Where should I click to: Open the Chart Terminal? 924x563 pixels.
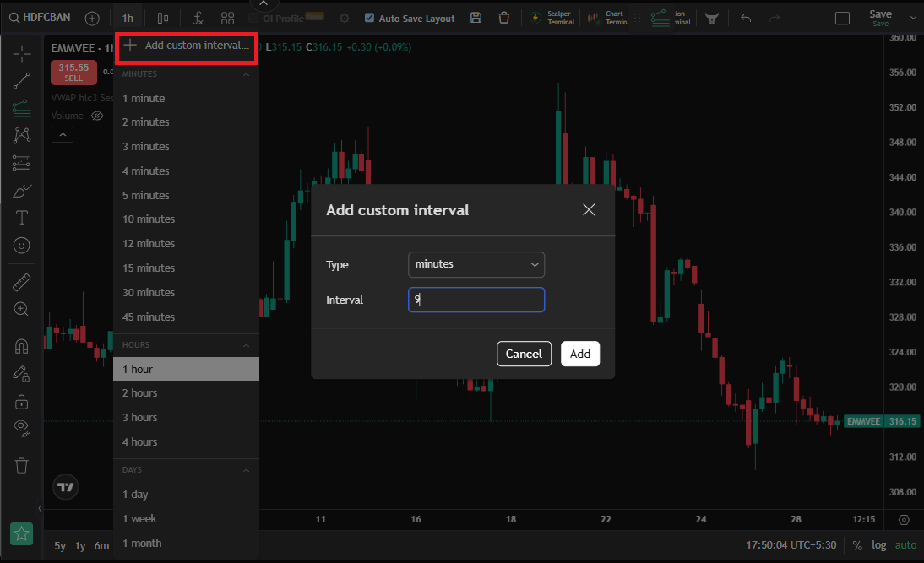coord(608,18)
